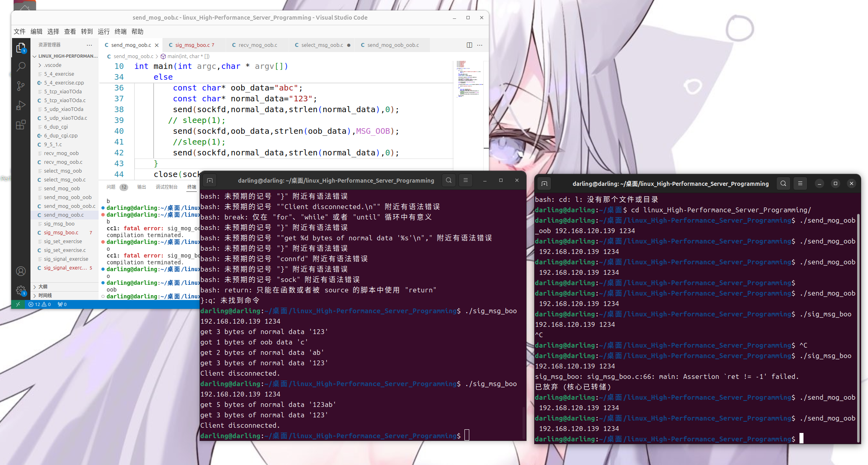This screenshot has height=465, width=868.
Task: Click the remote window indicator in status bar
Action: [x=18, y=304]
